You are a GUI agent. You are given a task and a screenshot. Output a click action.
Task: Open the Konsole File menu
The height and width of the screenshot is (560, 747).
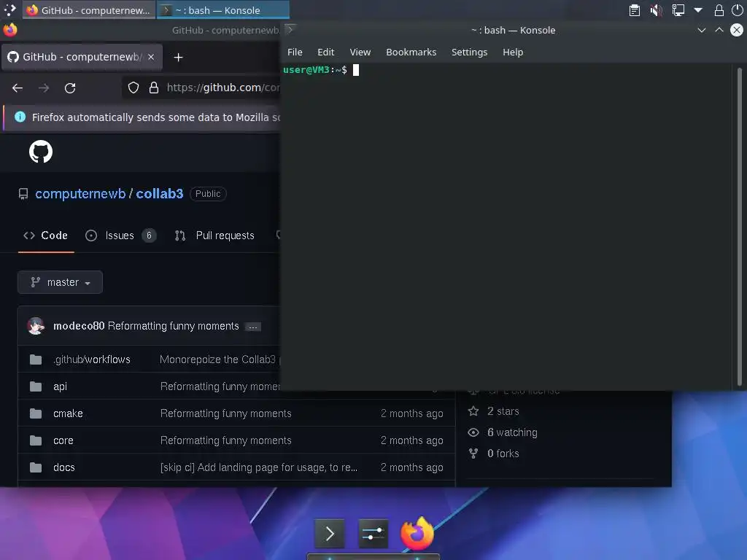click(x=295, y=52)
